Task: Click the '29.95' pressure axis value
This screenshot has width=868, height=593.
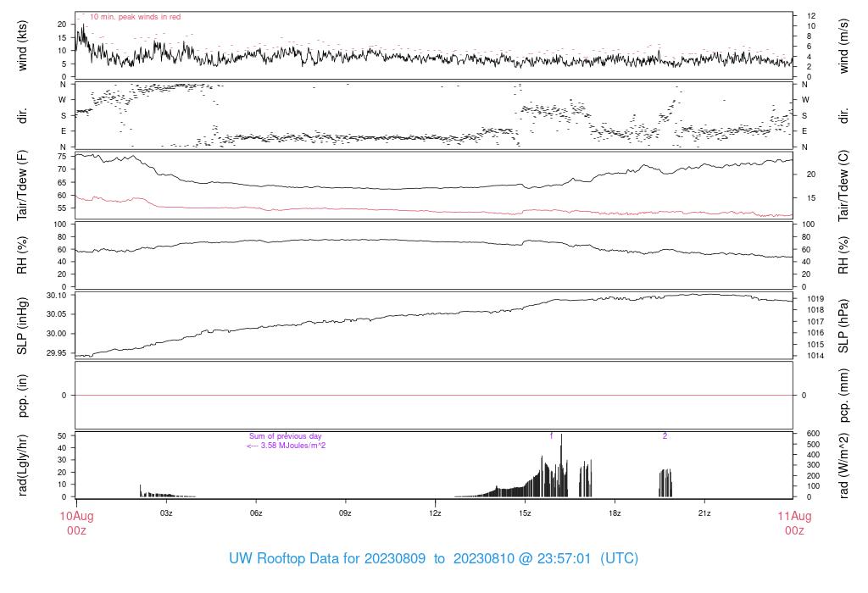Action: click(57, 353)
